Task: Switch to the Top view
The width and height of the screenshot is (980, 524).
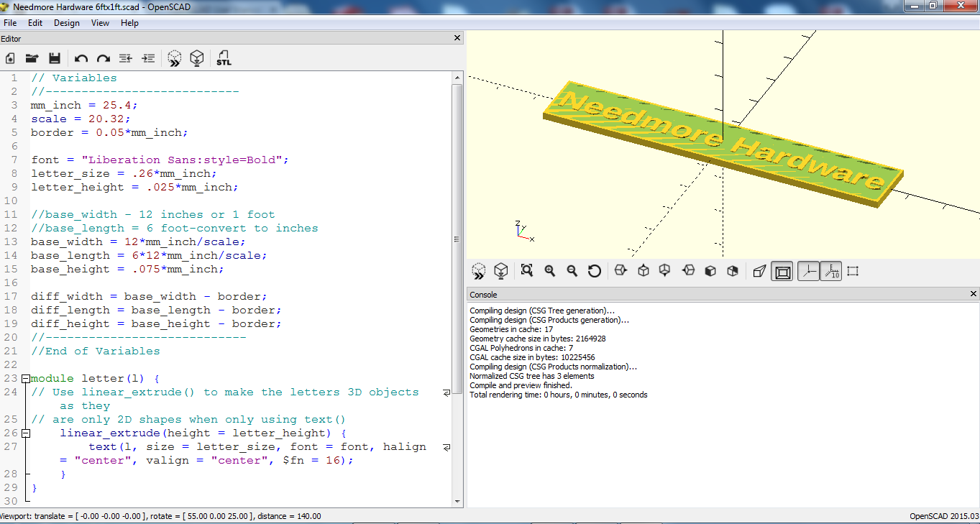Action: point(644,271)
